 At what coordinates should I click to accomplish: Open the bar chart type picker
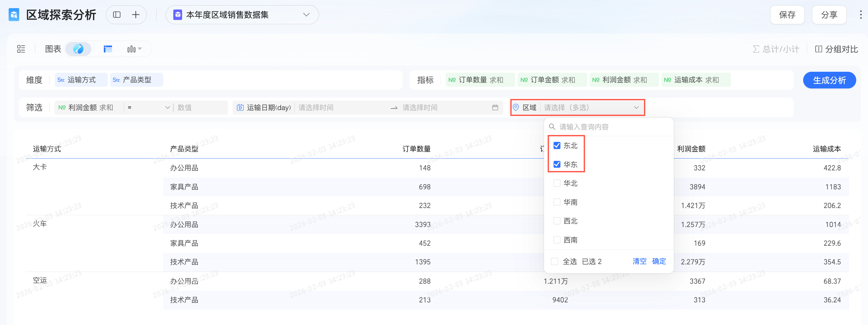pos(134,49)
